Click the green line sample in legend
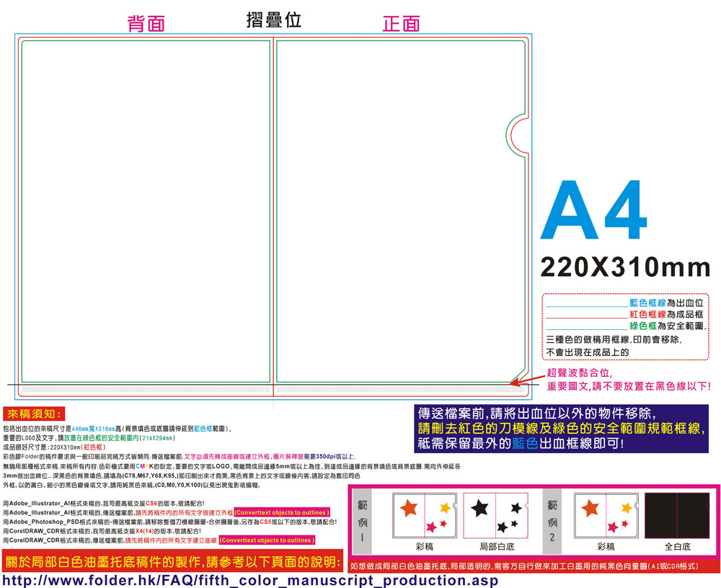This screenshot has width=721, height=588. click(587, 329)
